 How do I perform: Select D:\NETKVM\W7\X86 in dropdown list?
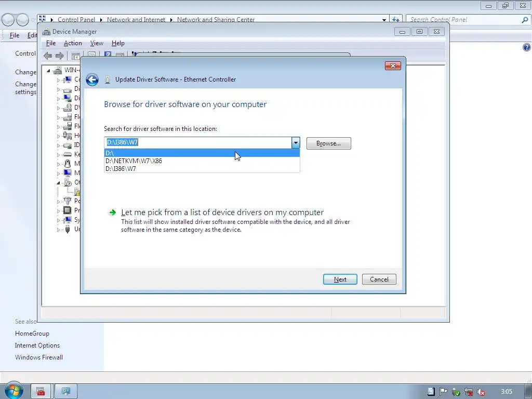coord(202,161)
